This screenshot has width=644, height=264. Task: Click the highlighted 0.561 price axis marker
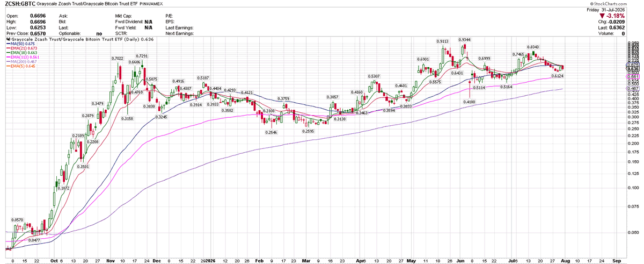coord(632,77)
